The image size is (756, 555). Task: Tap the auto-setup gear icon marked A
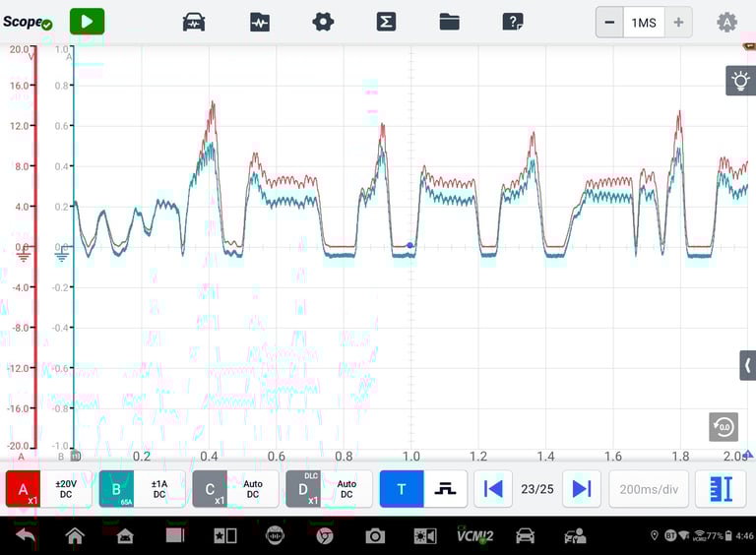726,23
